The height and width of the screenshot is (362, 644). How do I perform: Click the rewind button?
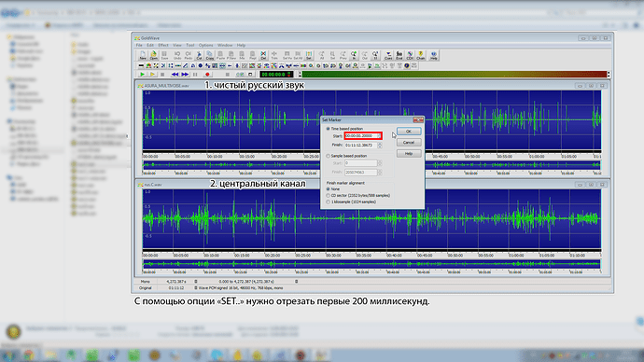coord(175,75)
